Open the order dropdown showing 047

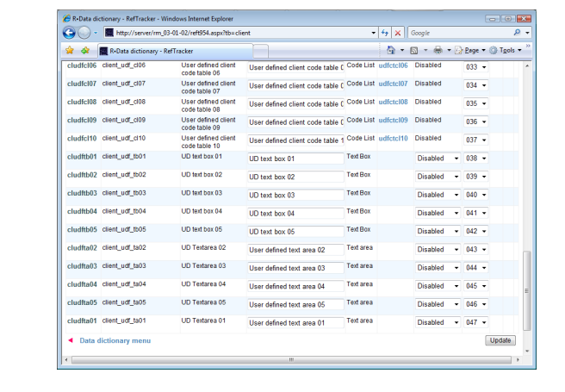[x=475, y=322]
